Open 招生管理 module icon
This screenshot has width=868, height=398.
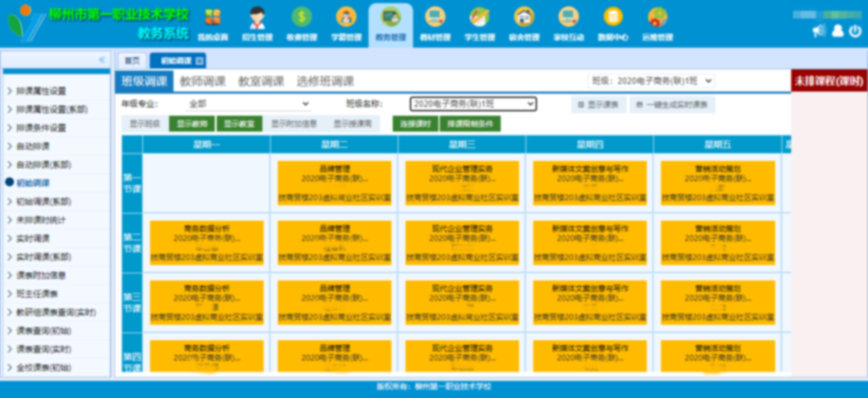click(257, 24)
